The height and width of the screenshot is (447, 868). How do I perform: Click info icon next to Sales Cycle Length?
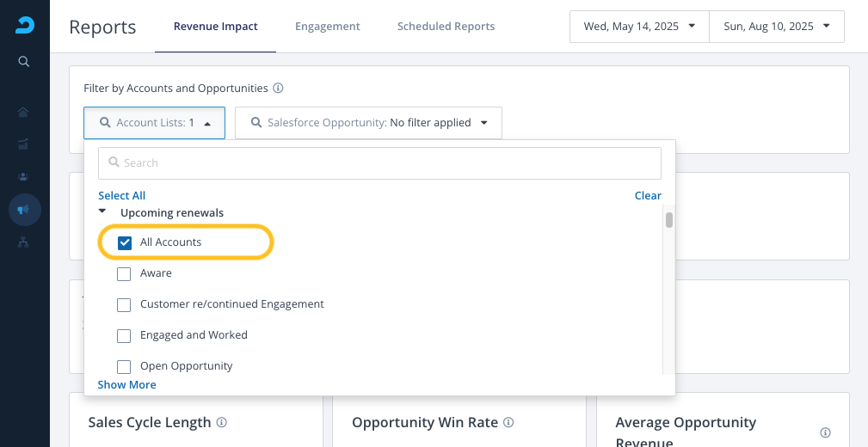222,423
